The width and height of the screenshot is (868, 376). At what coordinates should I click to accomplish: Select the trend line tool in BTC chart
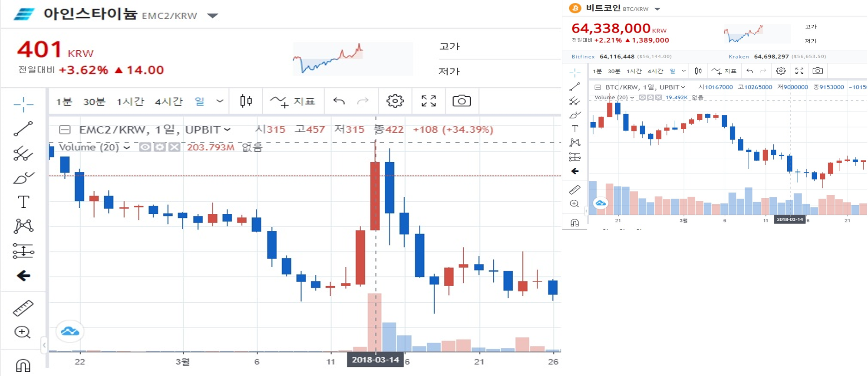pyautogui.click(x=575, y=87)
